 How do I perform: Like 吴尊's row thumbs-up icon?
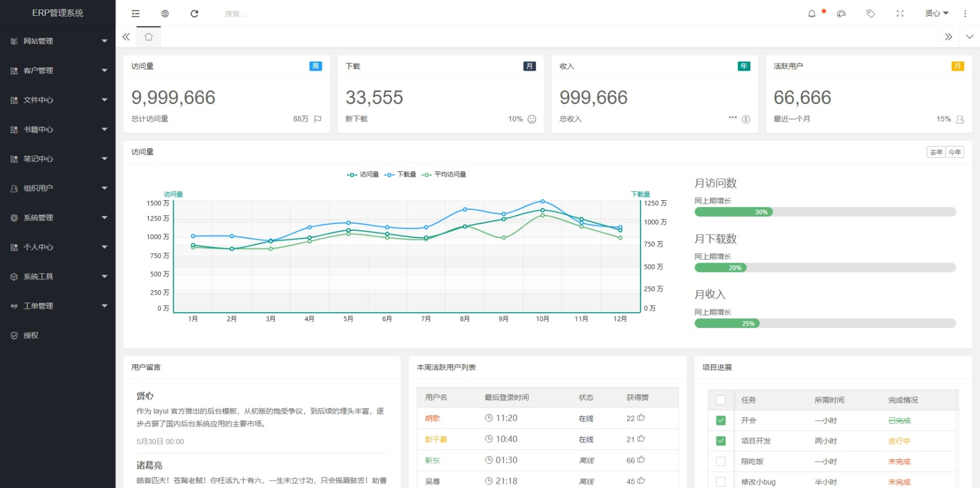click(x=641, y=480)
